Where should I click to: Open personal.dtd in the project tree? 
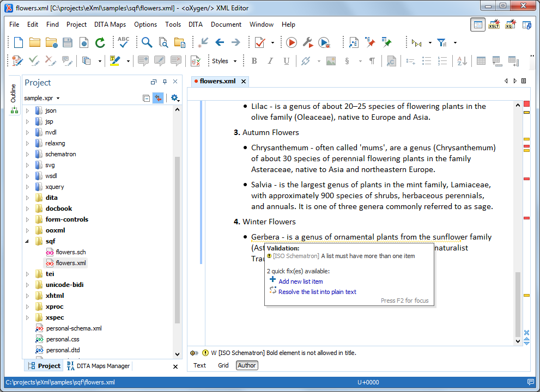pos(63,351)
